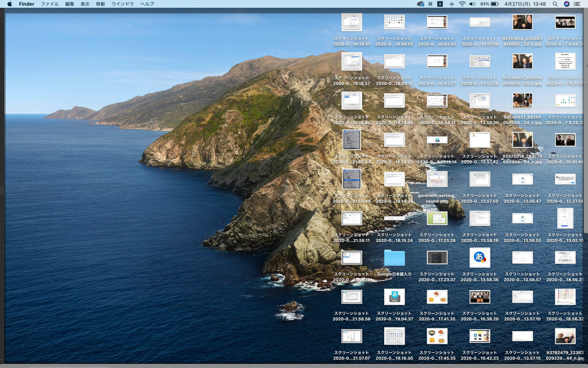Select photo file 93151650_255085...32_n.jpg
The image size is (588, 368).
pos(522,22)
